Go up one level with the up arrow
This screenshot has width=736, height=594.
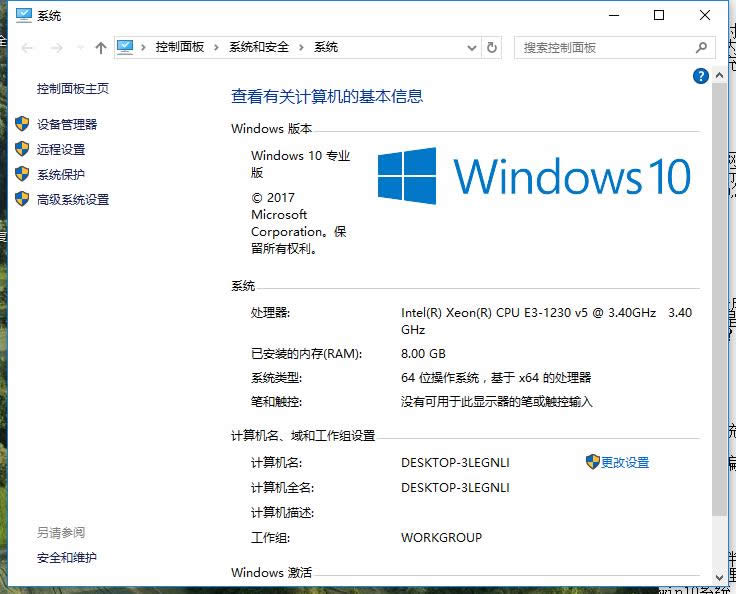pyautogui.click(x=101, y=47)
